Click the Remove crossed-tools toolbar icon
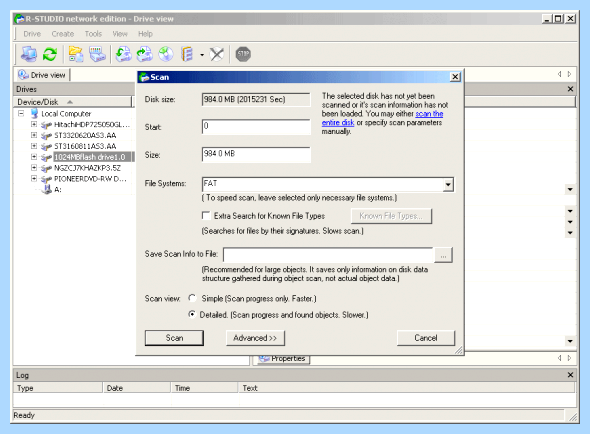 [217, 54]
